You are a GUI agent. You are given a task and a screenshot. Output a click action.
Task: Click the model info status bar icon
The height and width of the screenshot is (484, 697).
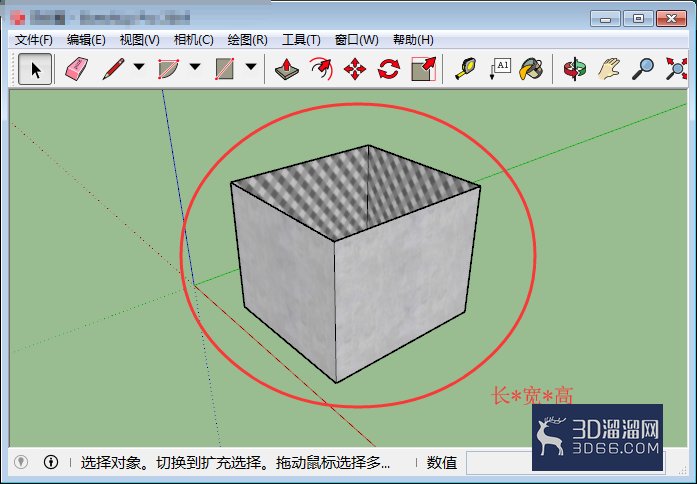pos(51,462)
